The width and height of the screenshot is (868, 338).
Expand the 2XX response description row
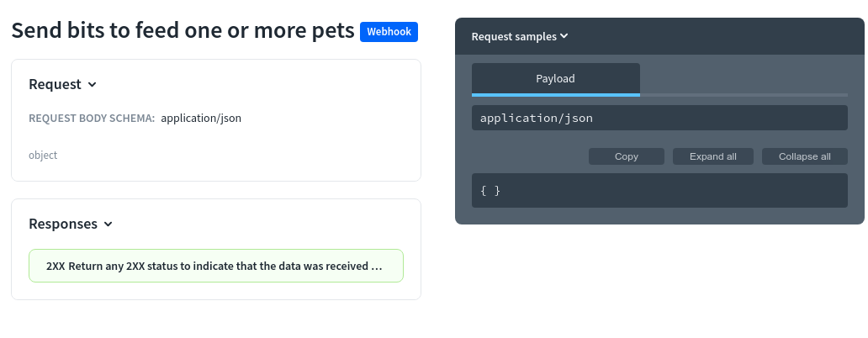215,266
